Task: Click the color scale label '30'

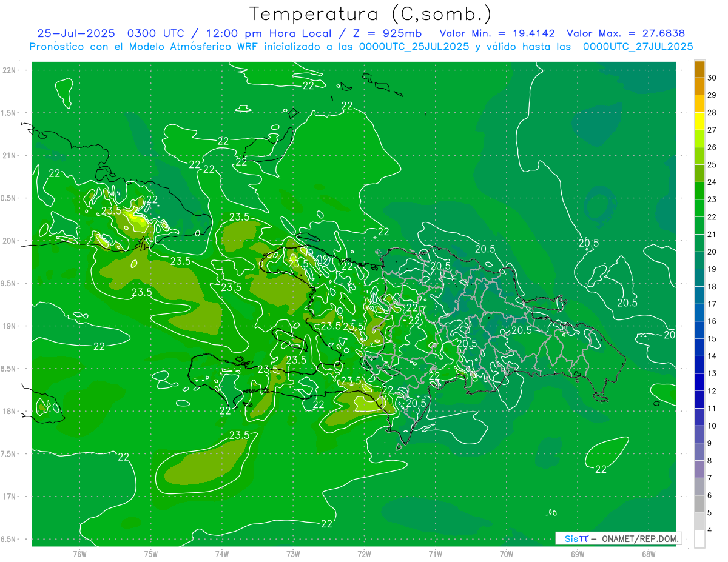Action: pos(712,78)
